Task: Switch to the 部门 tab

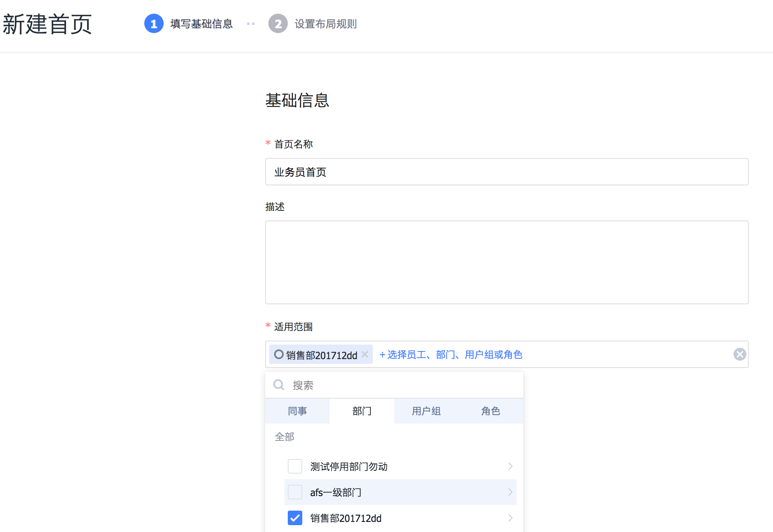Action: [x=362, y=411]
